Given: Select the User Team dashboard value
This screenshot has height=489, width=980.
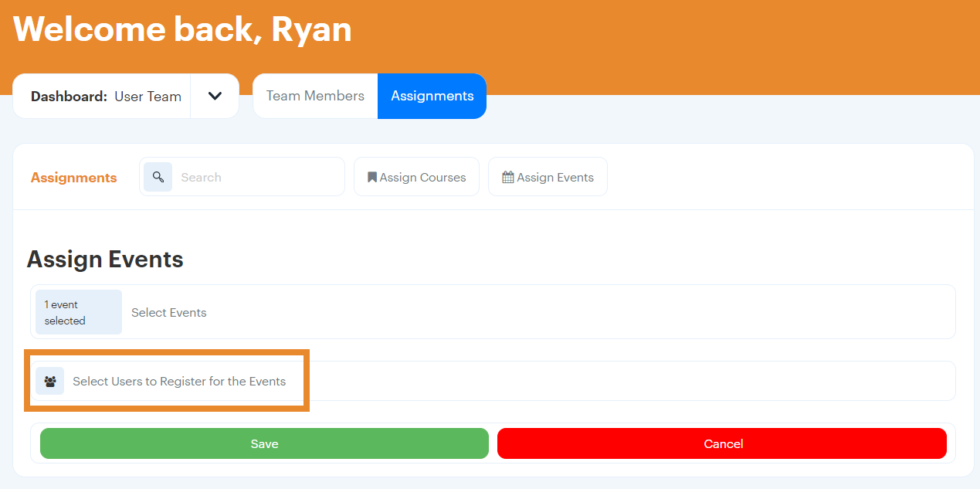Looking at the screenshot, I should [148, 97].
